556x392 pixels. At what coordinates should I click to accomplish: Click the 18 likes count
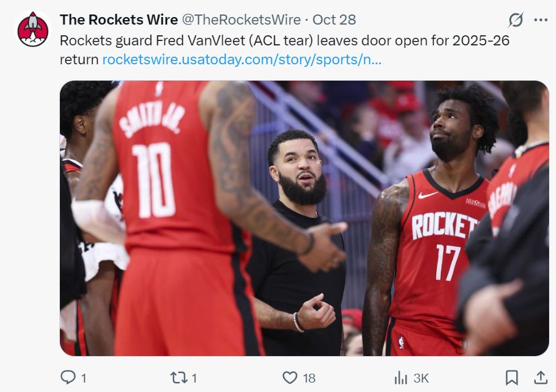(309, 378)
